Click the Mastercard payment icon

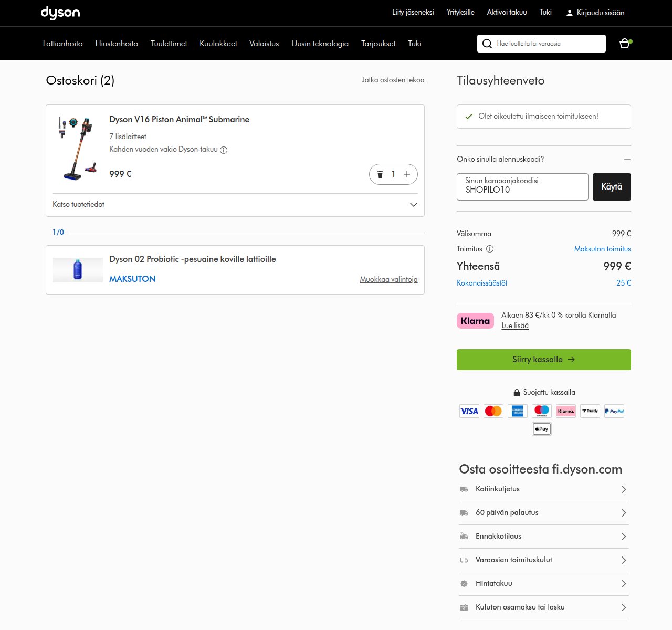pos(493,411)
